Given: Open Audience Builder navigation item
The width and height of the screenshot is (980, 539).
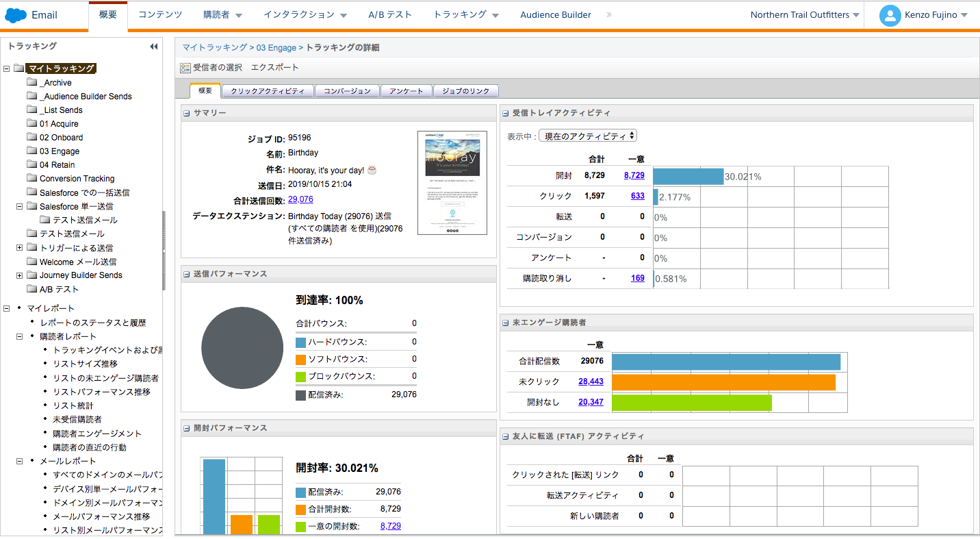Looking at the screenshot, I should [x=556, y=14].
